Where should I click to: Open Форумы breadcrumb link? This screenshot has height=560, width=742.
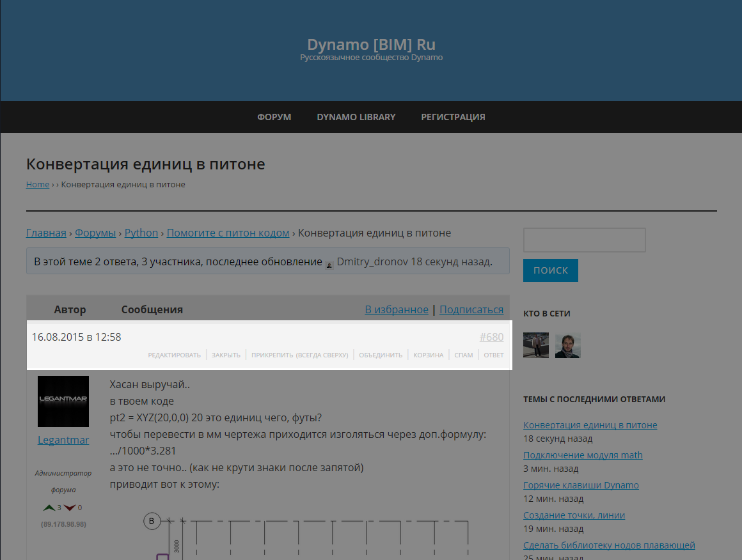[95, 233]
